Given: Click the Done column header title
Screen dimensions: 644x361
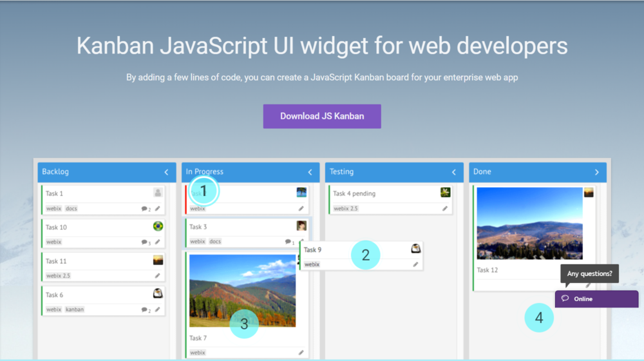Looking at the screenshot, I should [482, 172].
